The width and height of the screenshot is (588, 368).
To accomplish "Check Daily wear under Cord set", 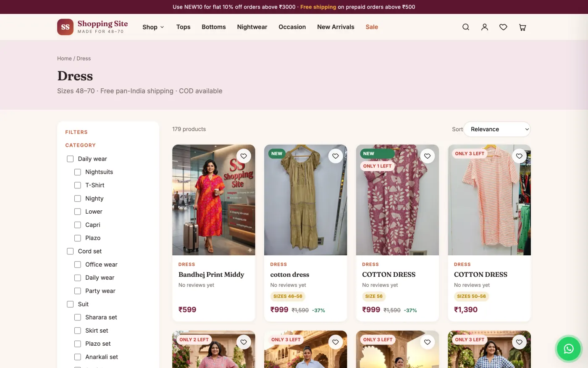I will click(78, 278).
